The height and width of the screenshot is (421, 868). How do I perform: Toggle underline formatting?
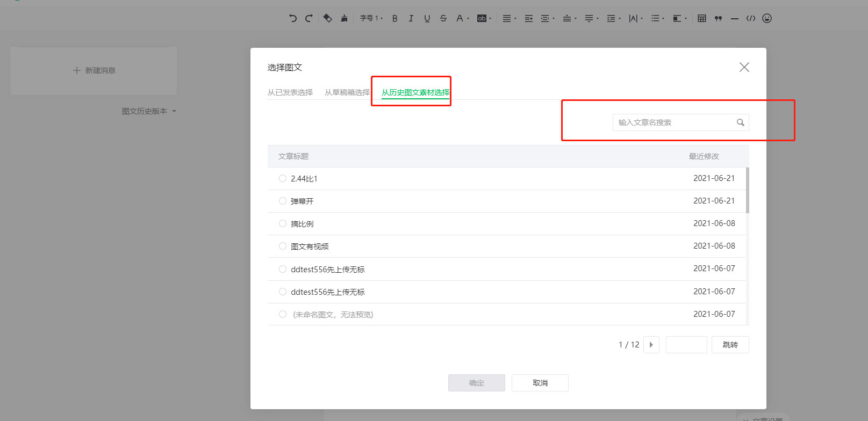pos(427,18)
